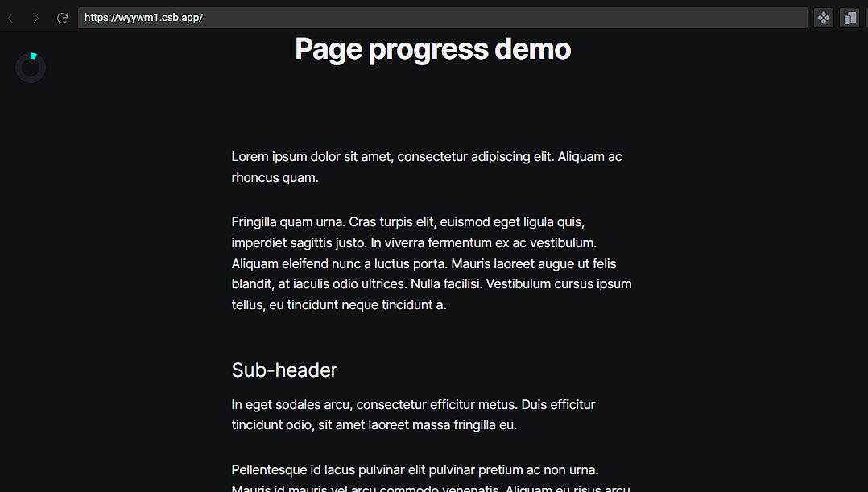Click the "Pellentesque id lacus pulvinar" paragraph
The image size is (868, 492).
pyautogui.click(x=432, y=479)
